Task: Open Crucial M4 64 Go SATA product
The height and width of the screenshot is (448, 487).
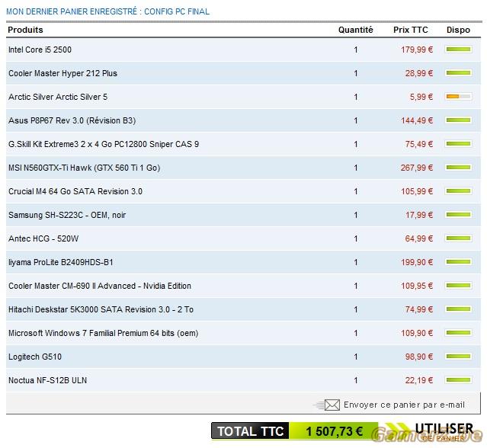Action: tap(75, 191)
